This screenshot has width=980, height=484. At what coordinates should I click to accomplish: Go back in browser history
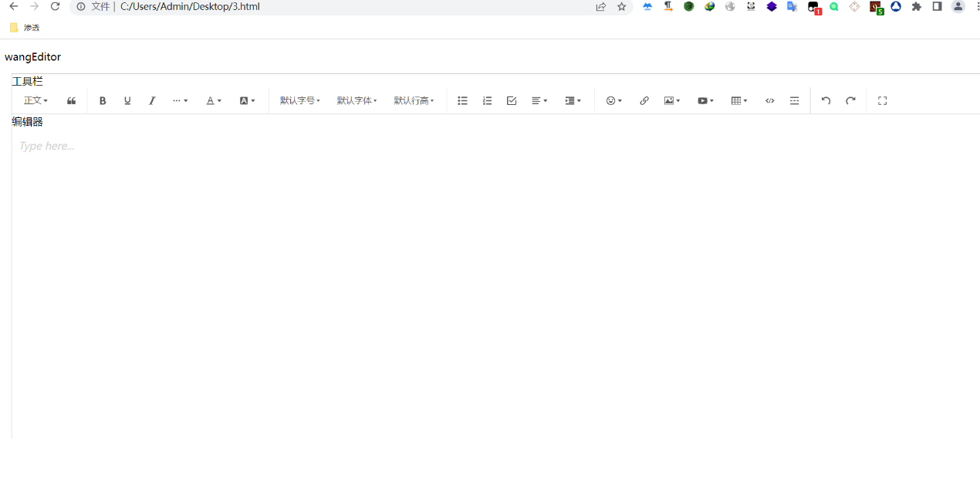[x=13, y=6]
